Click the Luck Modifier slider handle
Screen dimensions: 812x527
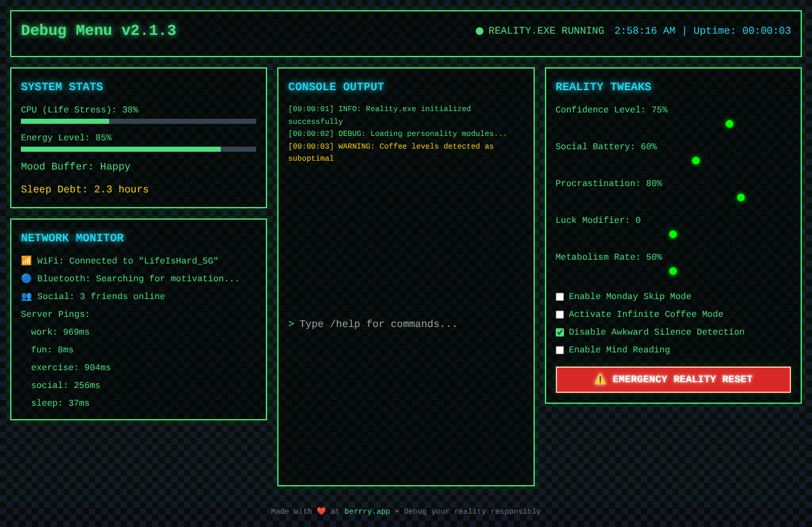(672, 234)
